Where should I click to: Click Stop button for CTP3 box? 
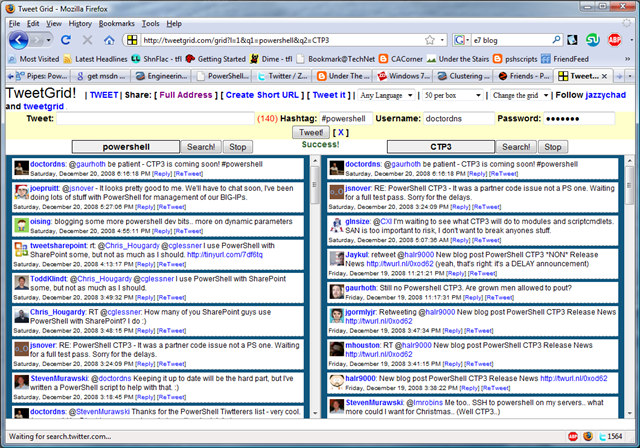pyautogui.click(x=553, y=147)
